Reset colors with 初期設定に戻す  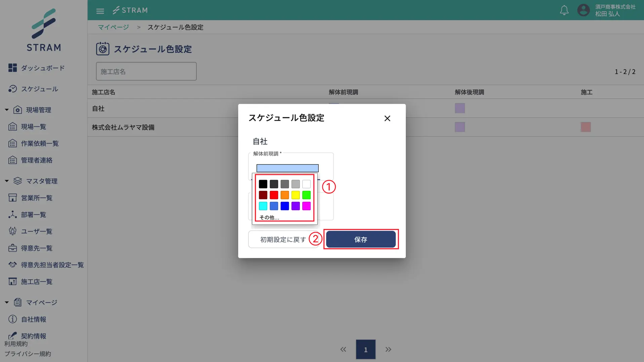(x=282, y=239)
